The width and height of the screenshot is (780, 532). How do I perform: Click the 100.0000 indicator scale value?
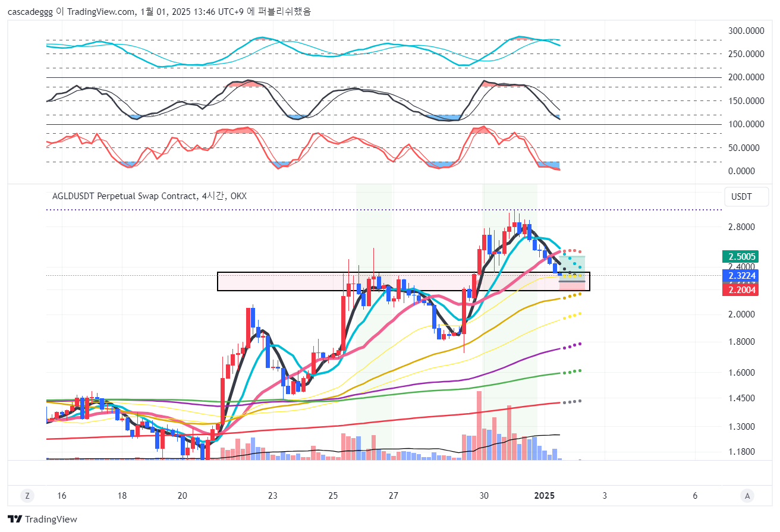click(x=745, y=124)
